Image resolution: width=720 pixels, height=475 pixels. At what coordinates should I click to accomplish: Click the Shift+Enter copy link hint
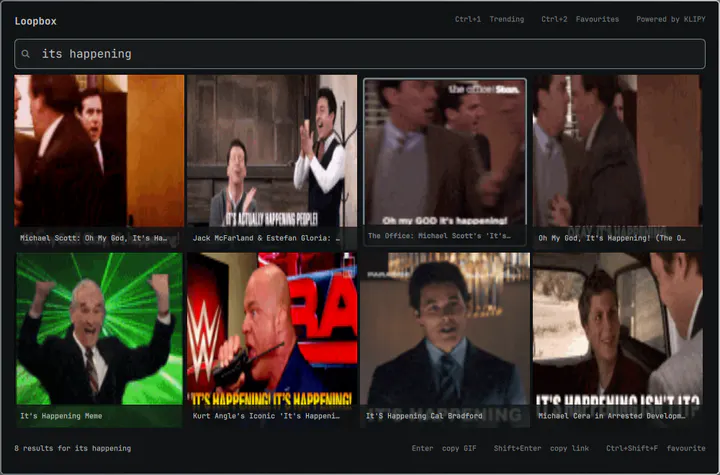click(x=541, y=448)
